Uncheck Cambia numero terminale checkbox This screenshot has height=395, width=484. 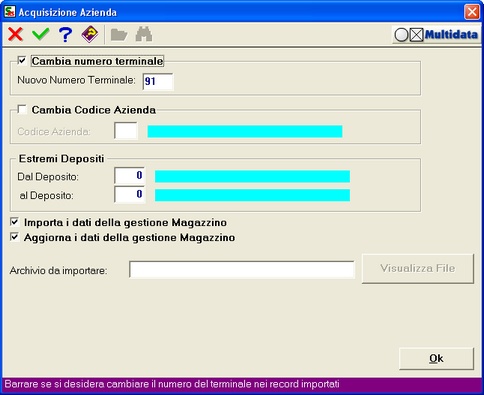coord(22,61)
